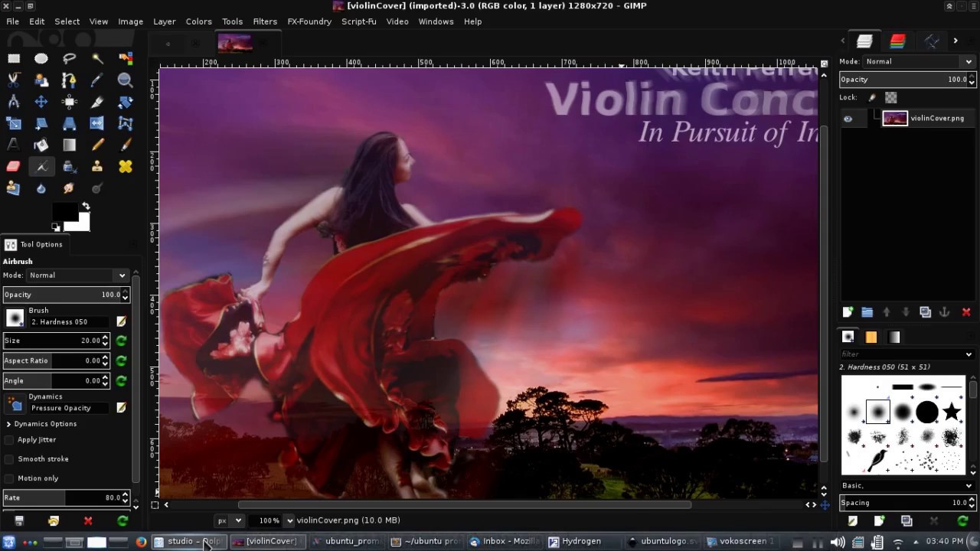Select the Foreground Select tool
This screenshot has width=980, height=551.
pos(41,80)
